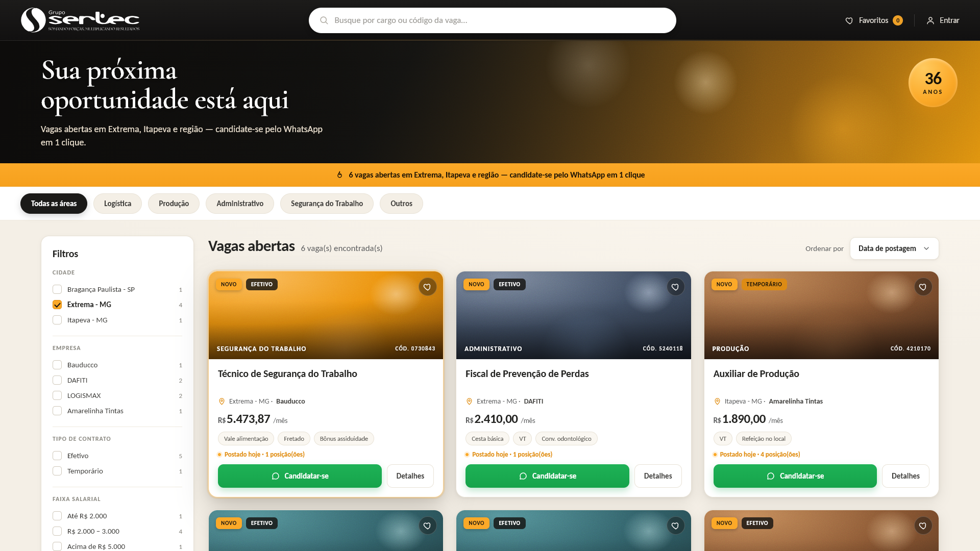The height and width of the screenshot is (551, 980).
Task: Click the Bônus assiduidade benefit tag
Action: click(344, 439)
